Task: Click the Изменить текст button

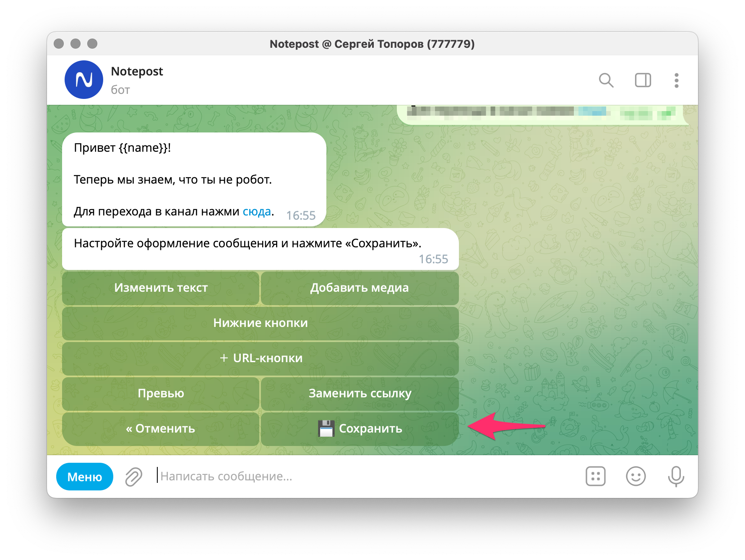Action: (x=161, y=288)
